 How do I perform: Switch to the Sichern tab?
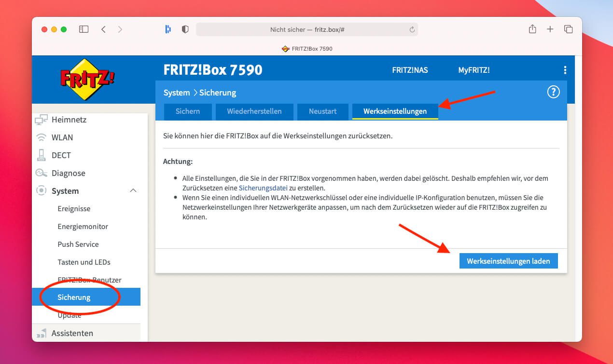(x=188, y=111)
